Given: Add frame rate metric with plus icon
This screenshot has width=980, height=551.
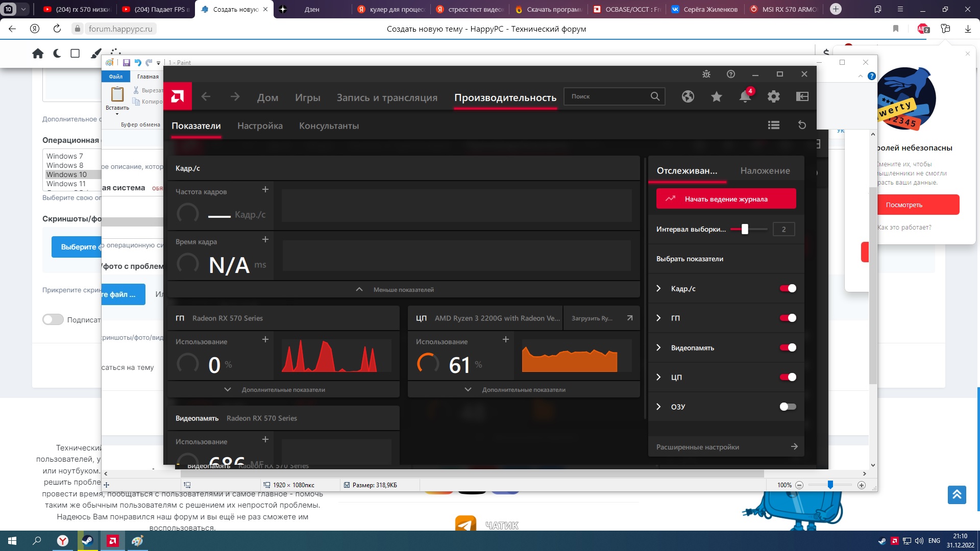Looking at the screenshot, I should pos(265,189).
